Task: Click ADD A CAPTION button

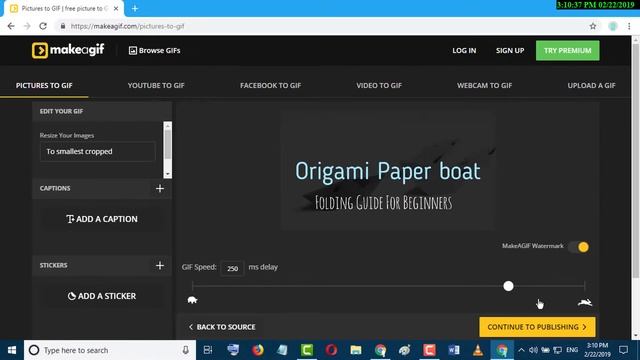Action: (102, 219)
